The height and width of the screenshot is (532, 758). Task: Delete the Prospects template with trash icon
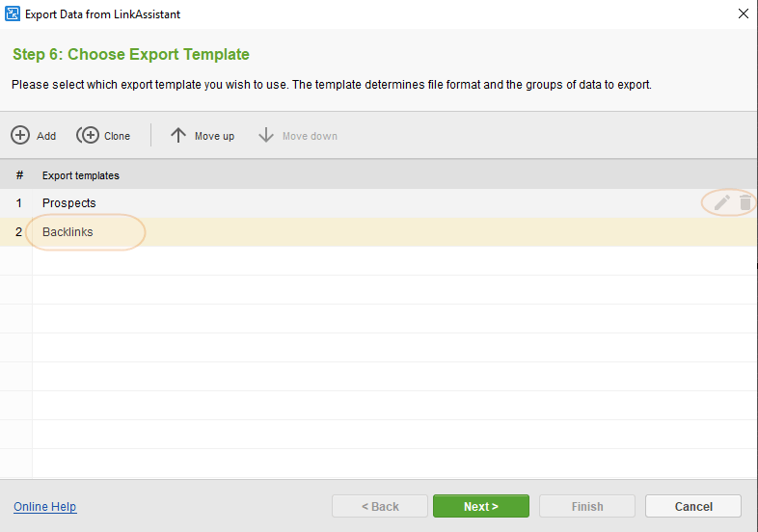pyautogui.click(x=744, y=202)
